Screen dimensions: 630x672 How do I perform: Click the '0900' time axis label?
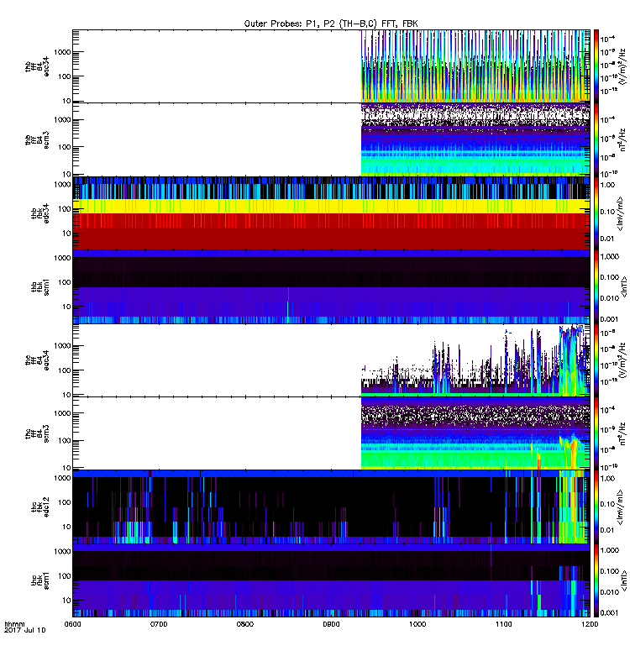[331, 624]
